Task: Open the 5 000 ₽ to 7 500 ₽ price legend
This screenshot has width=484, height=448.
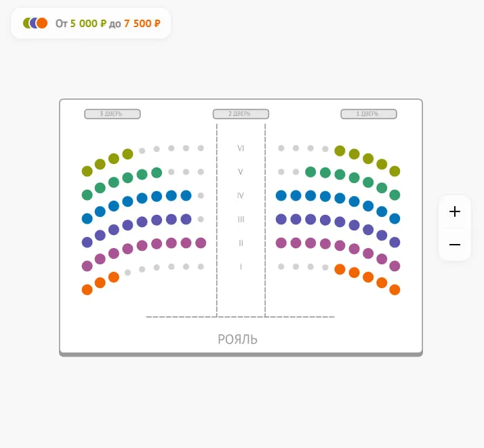Action: point(91,23)
